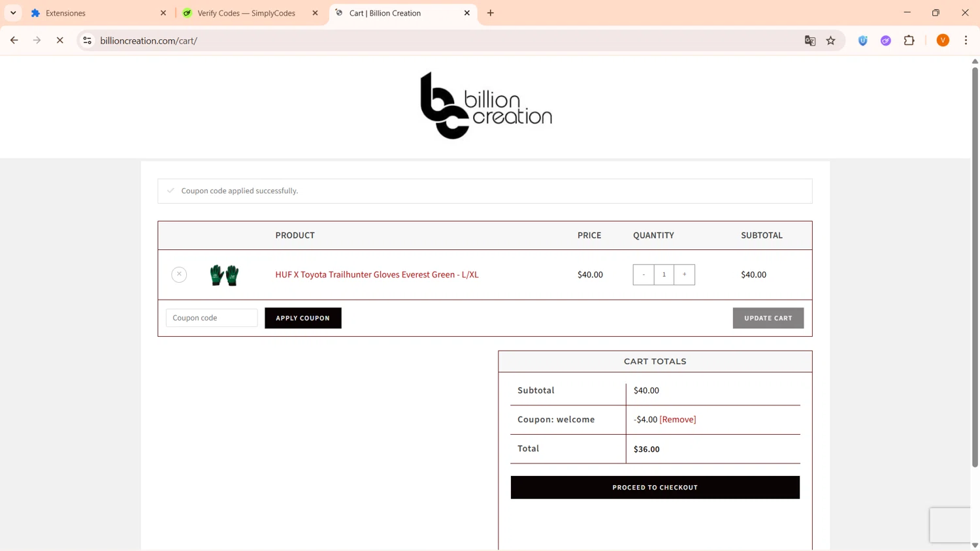This screenshot has height=551, width=980.
Task: Click the scrollbar up arrow
Action: [975, 61]
